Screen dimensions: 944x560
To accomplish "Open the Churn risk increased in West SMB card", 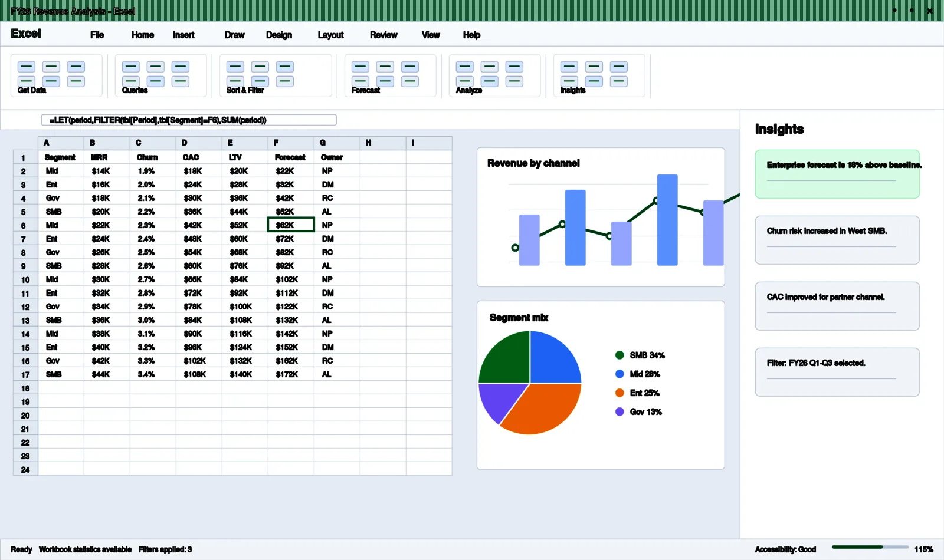I will tap(837, 240).
